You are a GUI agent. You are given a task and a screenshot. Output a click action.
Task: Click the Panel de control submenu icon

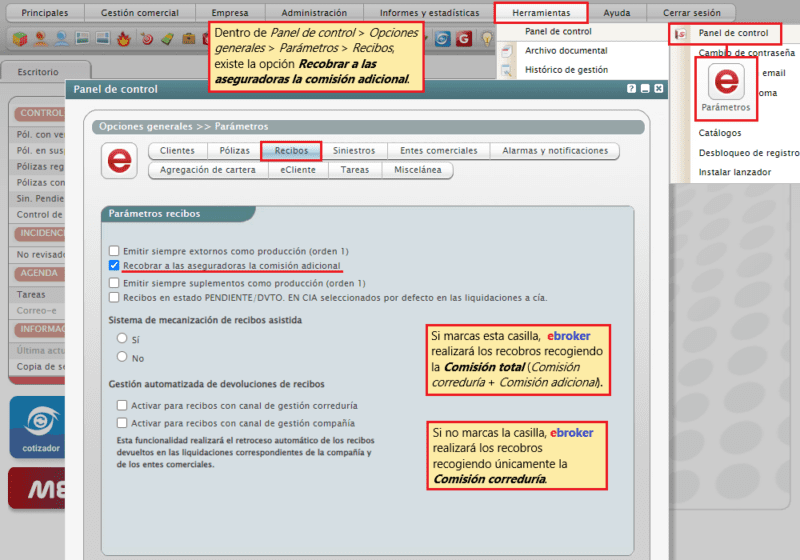[681, 34]
